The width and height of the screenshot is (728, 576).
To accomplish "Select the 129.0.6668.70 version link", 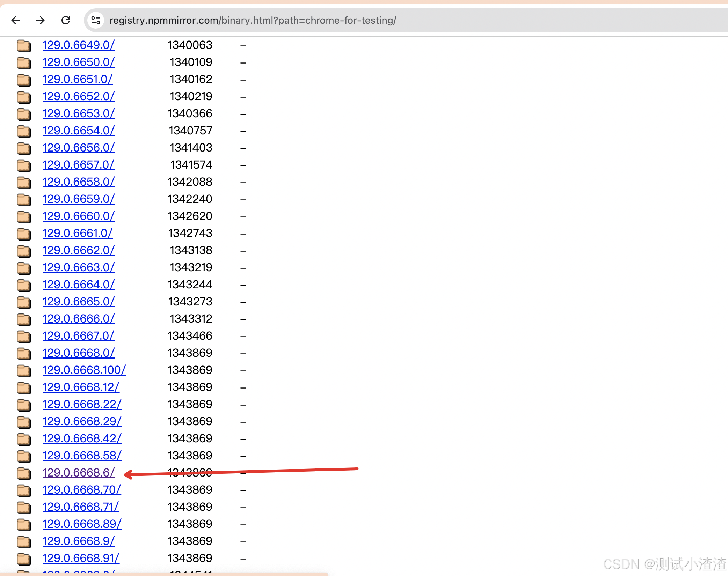I will tap(81, 490).
